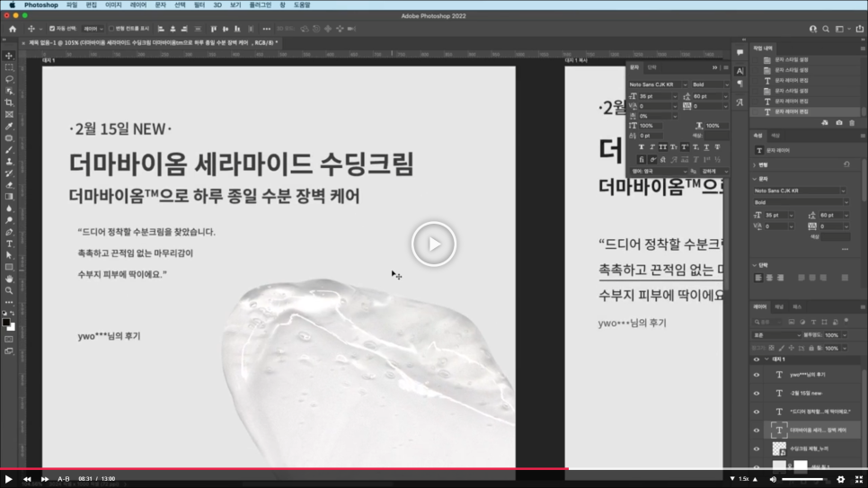Click the Apple menu icon
This screenshot has width=868, height=488.
point(12,5)
